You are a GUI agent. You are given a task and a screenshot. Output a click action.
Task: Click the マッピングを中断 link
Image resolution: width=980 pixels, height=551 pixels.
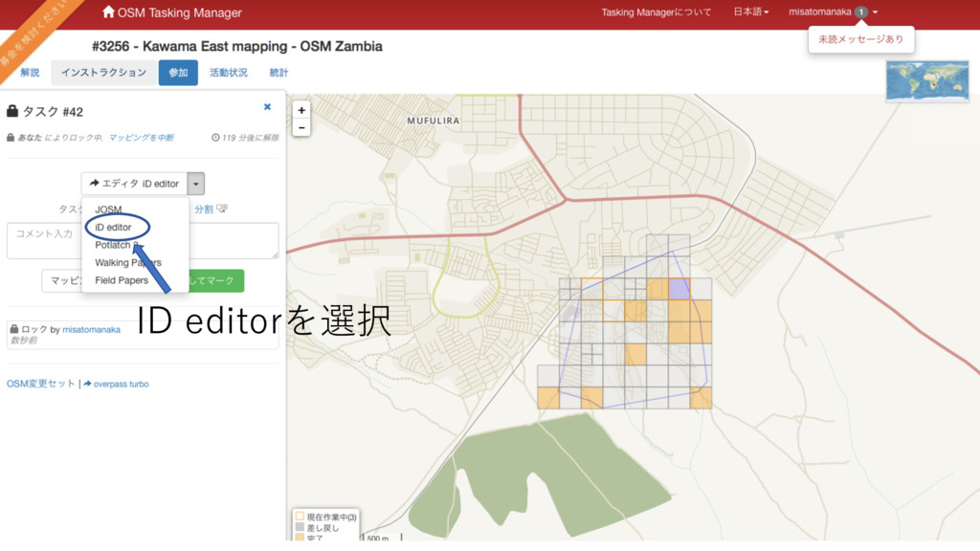pos(141,138)
